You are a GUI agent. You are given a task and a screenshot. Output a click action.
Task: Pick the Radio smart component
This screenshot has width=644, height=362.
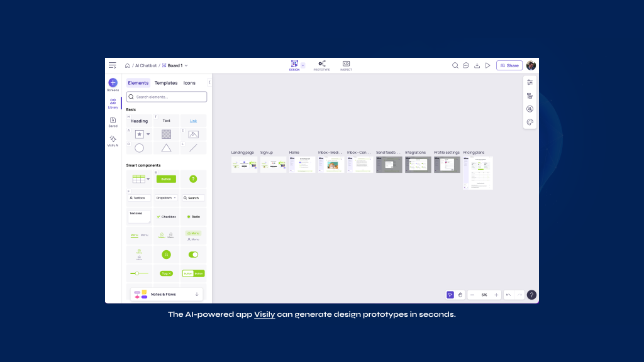click(x=193, y=216)
